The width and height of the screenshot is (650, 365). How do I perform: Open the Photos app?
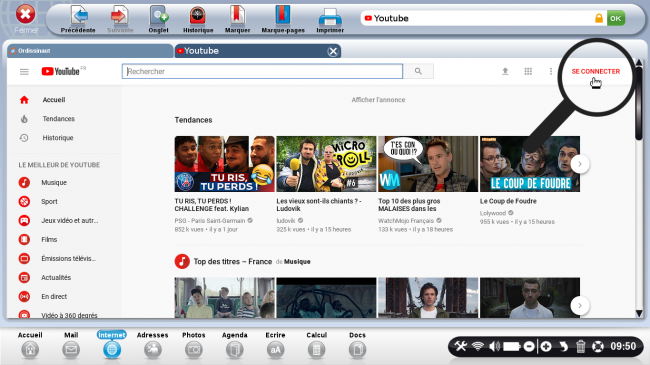tap(194, 345)
